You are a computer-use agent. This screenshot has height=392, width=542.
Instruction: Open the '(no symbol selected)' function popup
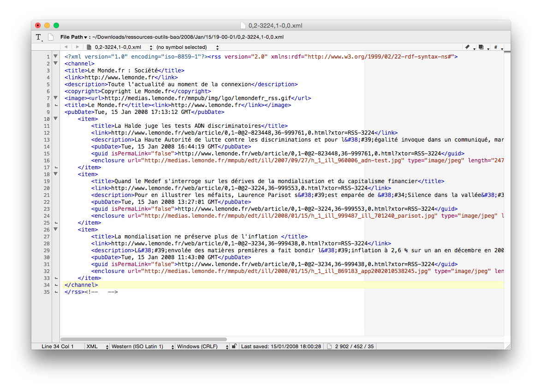tap(188, 47)
